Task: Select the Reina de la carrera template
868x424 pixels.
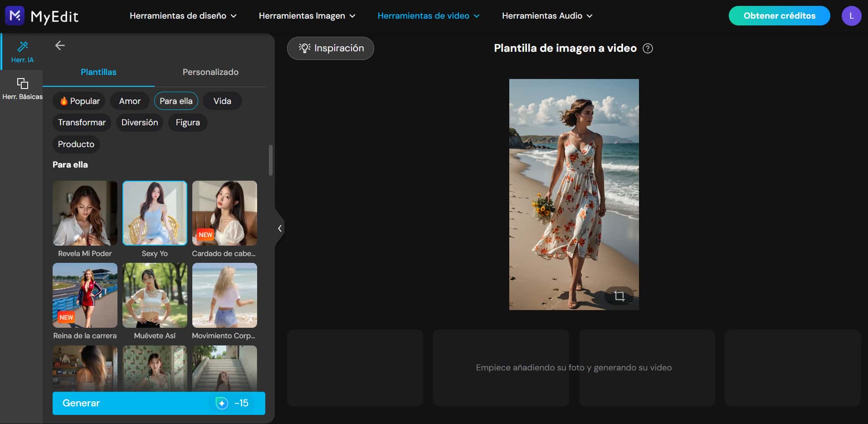Action: point(85,295)
